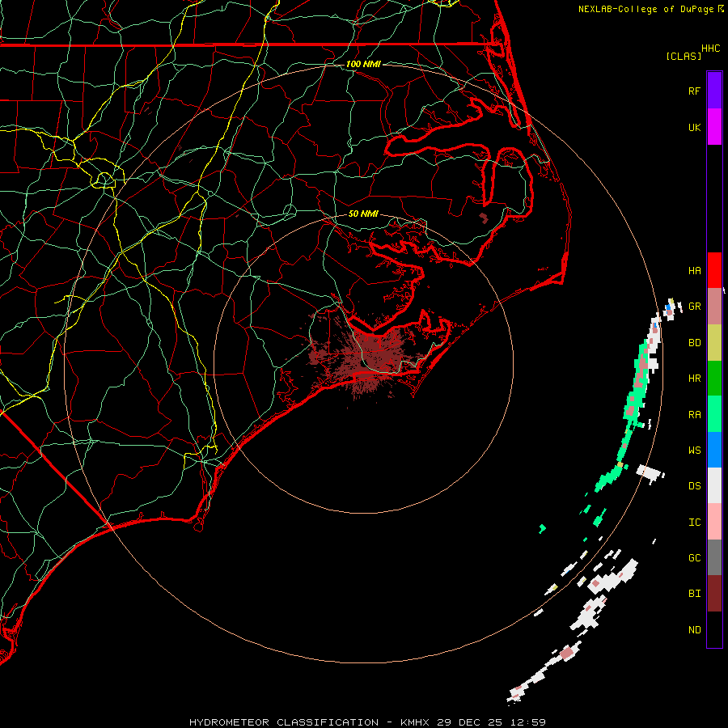Click the WS legend label

(x=694, y=451)
